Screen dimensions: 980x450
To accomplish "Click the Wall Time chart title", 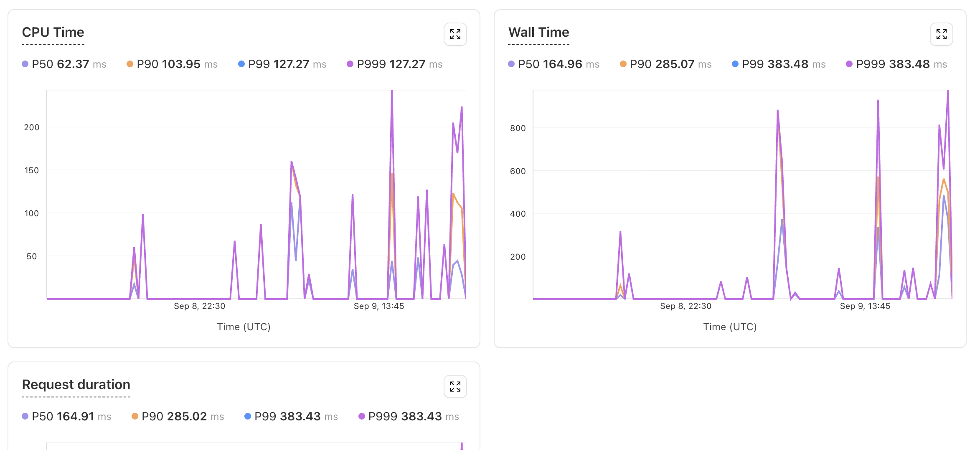I will 538,33.
